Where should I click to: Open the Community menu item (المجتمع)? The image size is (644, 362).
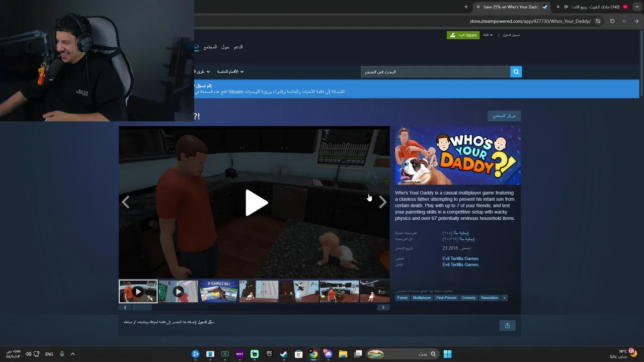click(210, 47)
